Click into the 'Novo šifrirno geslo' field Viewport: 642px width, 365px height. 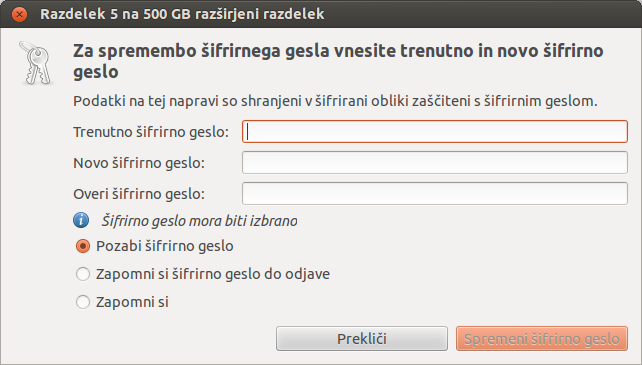coord(435,163)
